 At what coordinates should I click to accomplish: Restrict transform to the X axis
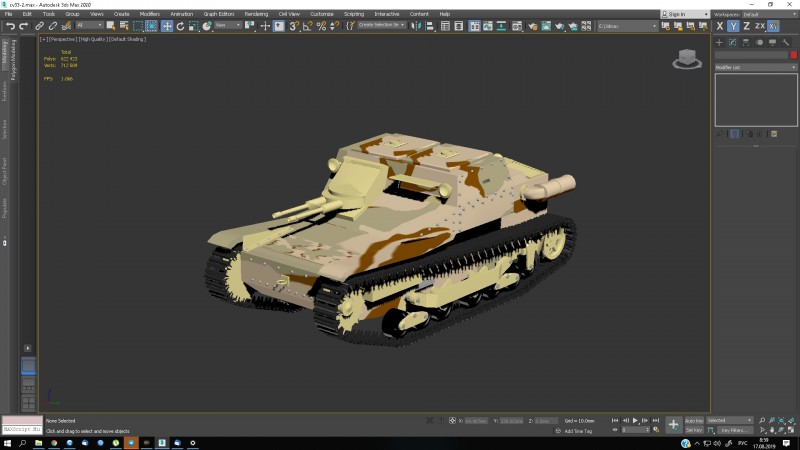click(719, 26)
